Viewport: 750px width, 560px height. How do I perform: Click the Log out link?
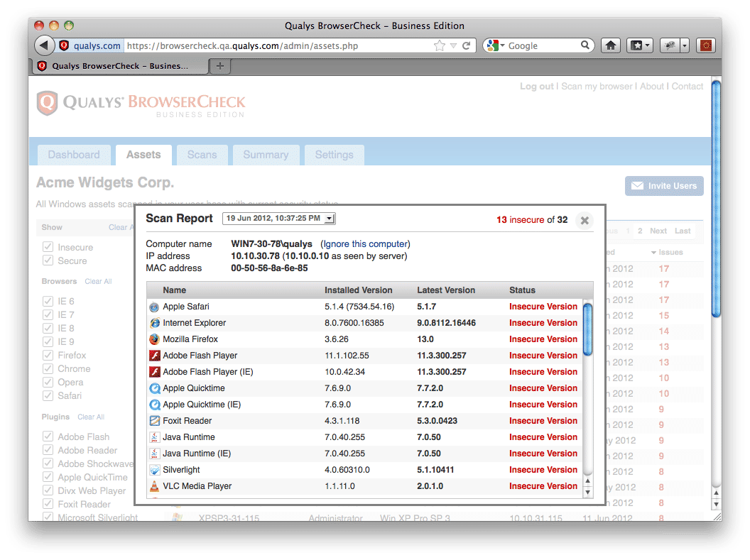coord(537,87)
